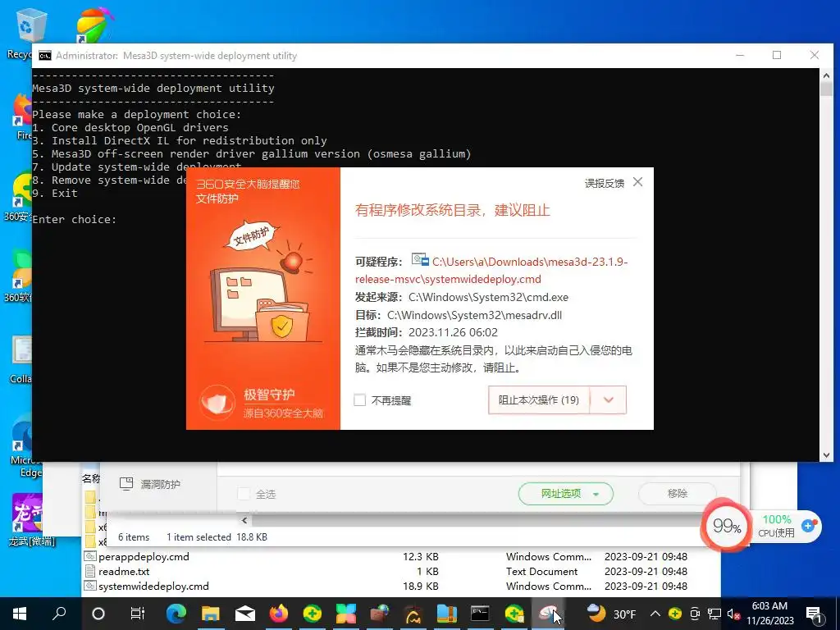The width and height of the screenshot is (840, 630).
Task: Select systemwidedeploy.cmd in Explorer
Action: pyautogui.click(x=153, y=586)
